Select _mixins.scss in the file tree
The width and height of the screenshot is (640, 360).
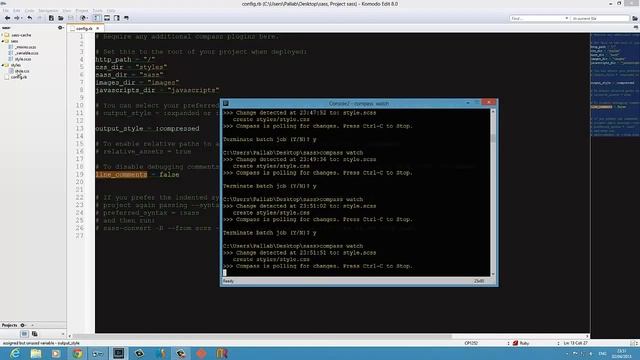point(25,47)
